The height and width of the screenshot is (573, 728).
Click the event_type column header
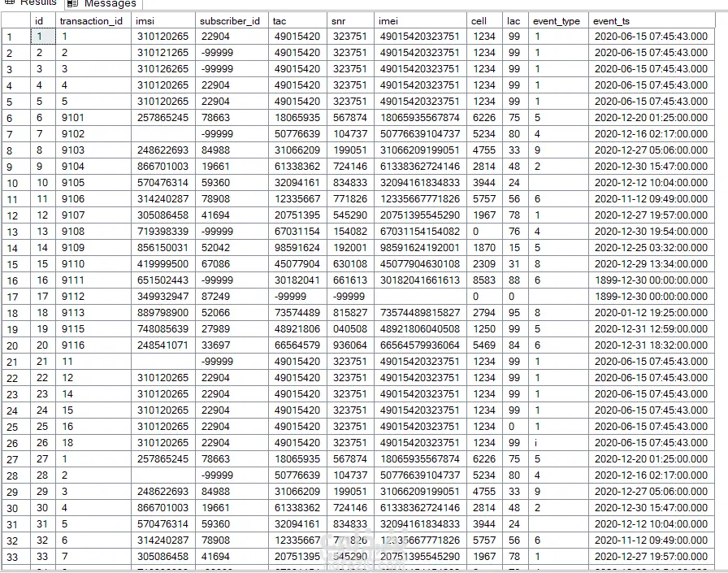coord(558,21)
